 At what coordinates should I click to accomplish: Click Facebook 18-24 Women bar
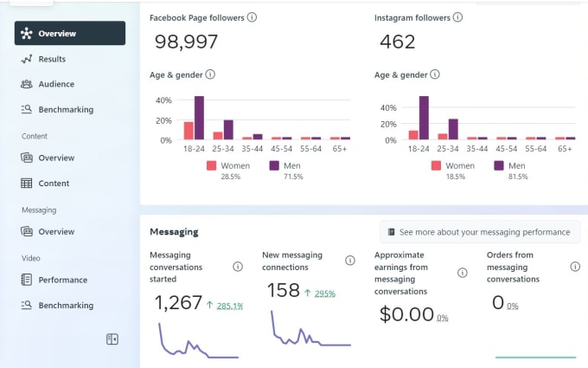pos(189,131)
